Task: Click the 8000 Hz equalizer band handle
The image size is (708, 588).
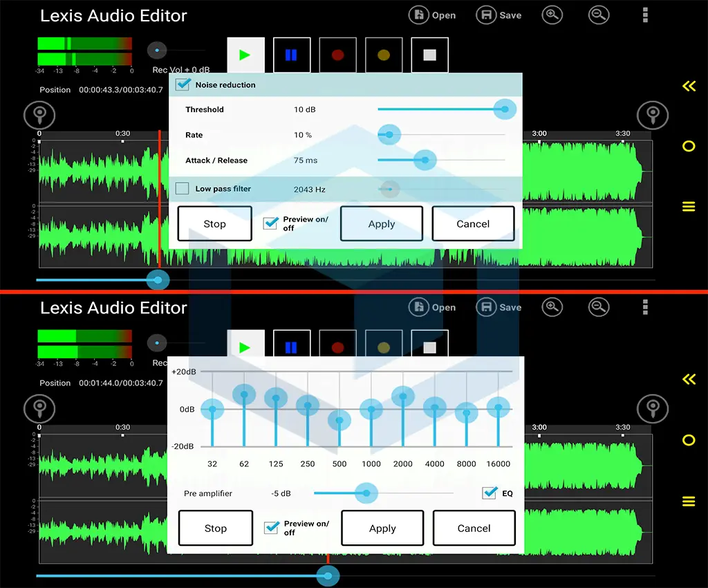Action: [x=467, y=413]
